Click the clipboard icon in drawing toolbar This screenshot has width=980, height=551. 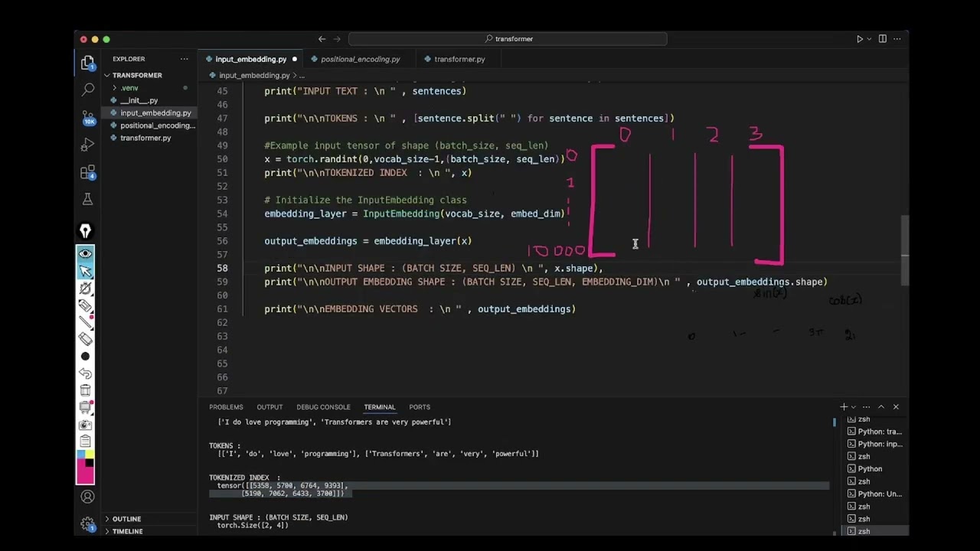(85, 442)
